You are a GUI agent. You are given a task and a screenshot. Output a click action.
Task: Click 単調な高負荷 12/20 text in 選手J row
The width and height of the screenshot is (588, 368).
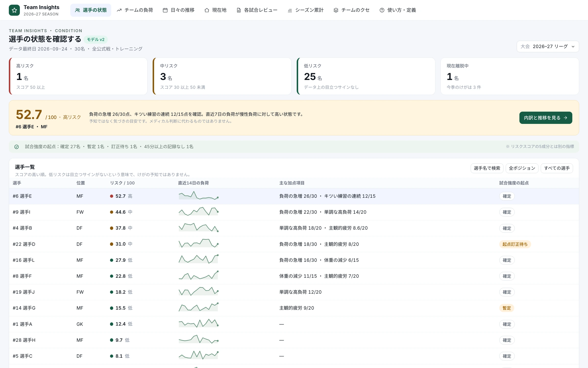pyautogui.click(x=300, y=292)
